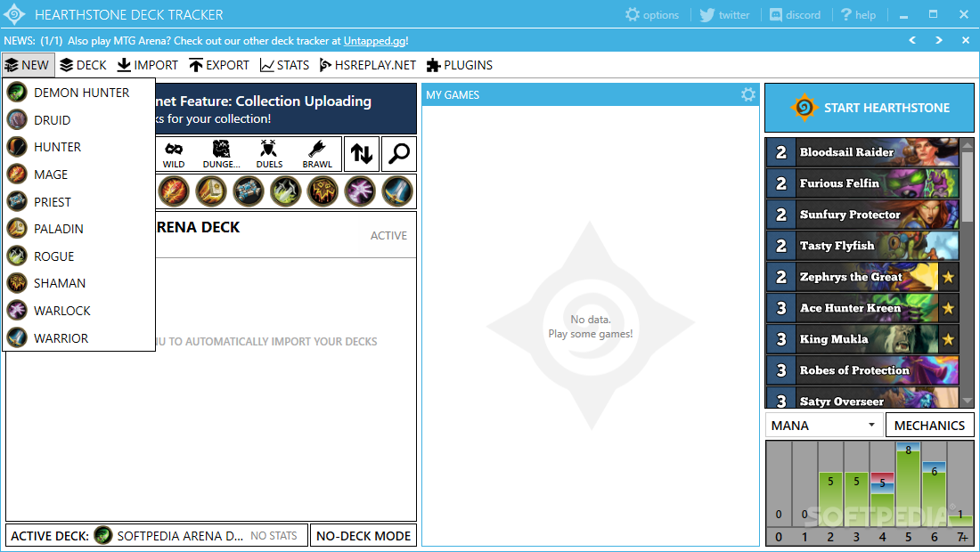Screen dimensions: 980x552
Task: Choose Warrior in the new deck list
Action: [x=78, y=337]
